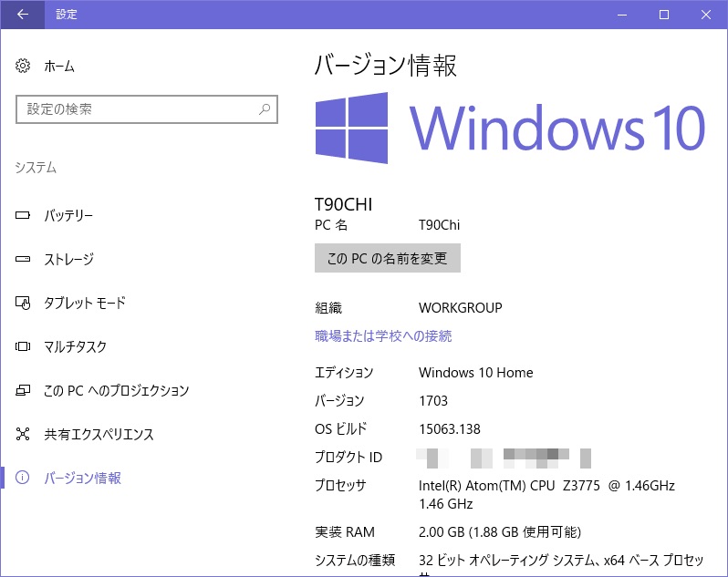Select バージョン情報 in sidebar
This screenshot has width=728, height=577.
click(83, 478)
